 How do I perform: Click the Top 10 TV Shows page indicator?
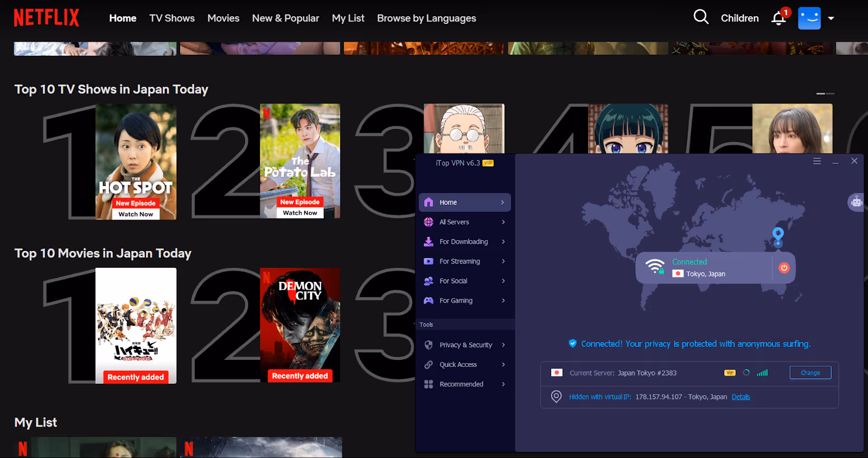[825, 94]
